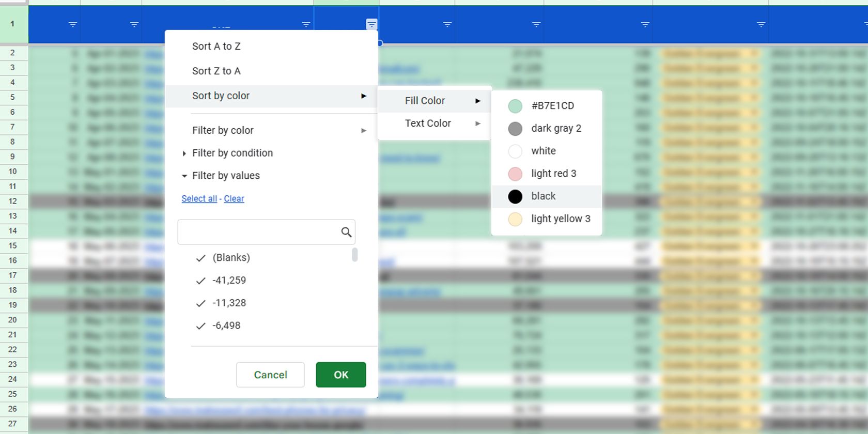
Task: Open the filter icon in the header column right of the selected column
Action: pyautogui.click(x=447, y=24)
